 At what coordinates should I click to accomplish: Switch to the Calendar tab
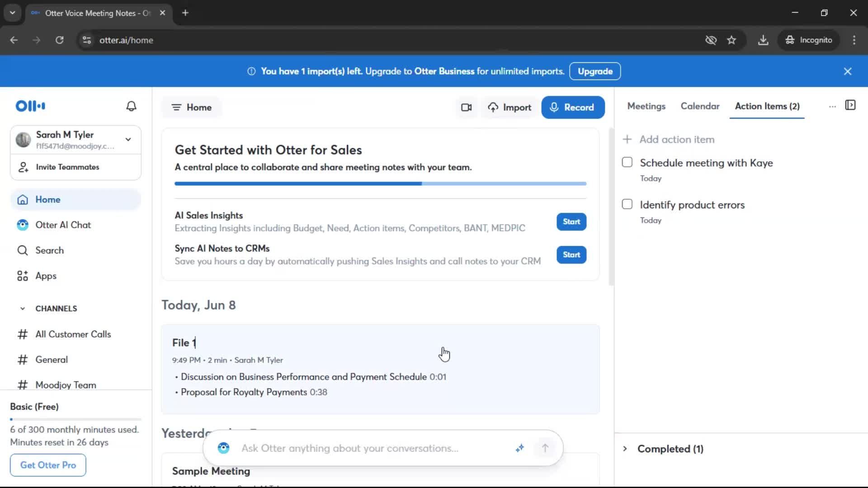(x=700, y=106)
